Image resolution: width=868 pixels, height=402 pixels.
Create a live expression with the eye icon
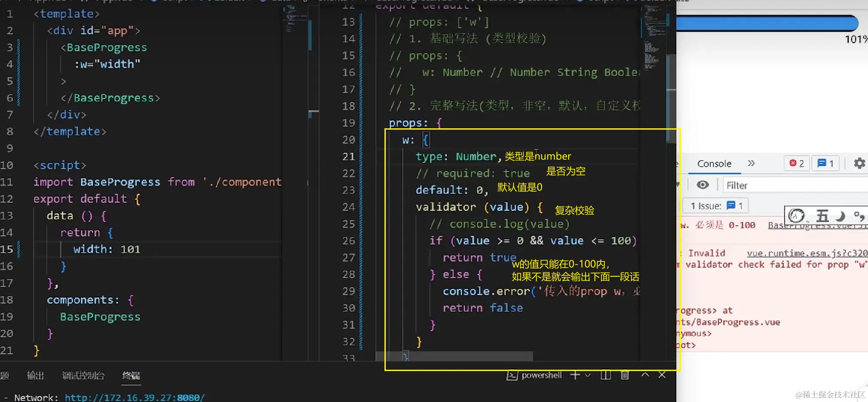click(x=703, y=185)
